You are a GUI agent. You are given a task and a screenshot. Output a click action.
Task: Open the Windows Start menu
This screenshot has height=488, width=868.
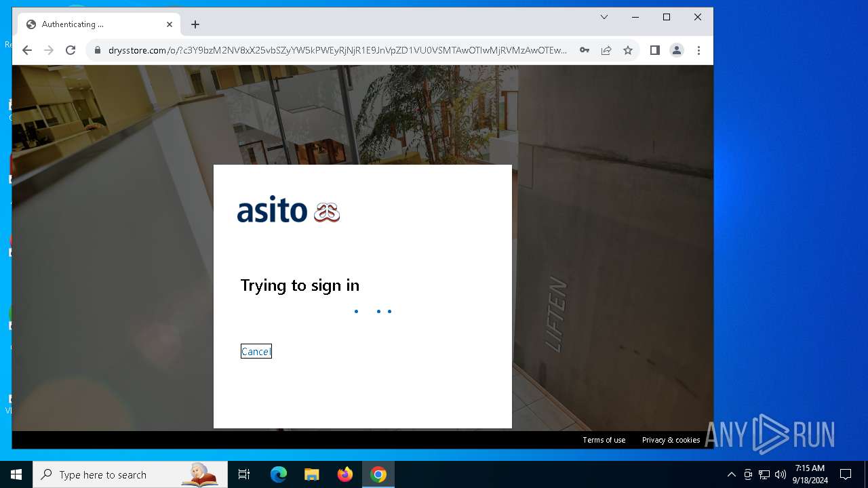16,474
